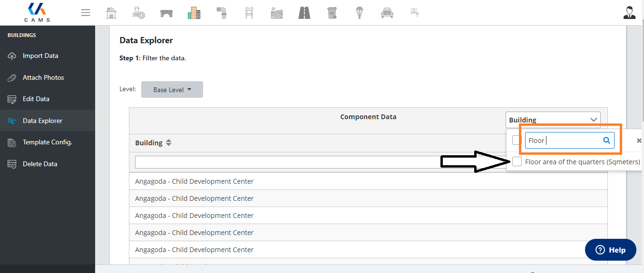Open the roads module icon
The width and height of the screenshot is (644, 273).
tap(304, 13)
